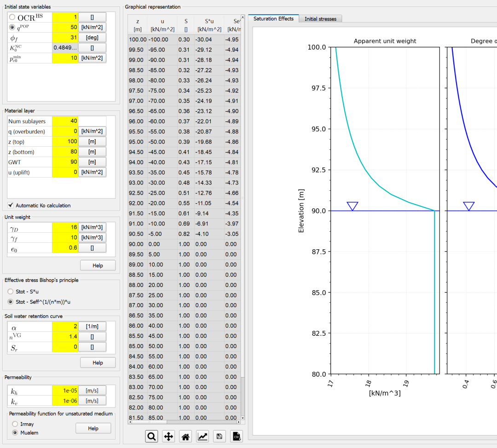The image size is (497, 448).
Task: Select table cell with z value 100.00
Action: (x=138, y=40)
